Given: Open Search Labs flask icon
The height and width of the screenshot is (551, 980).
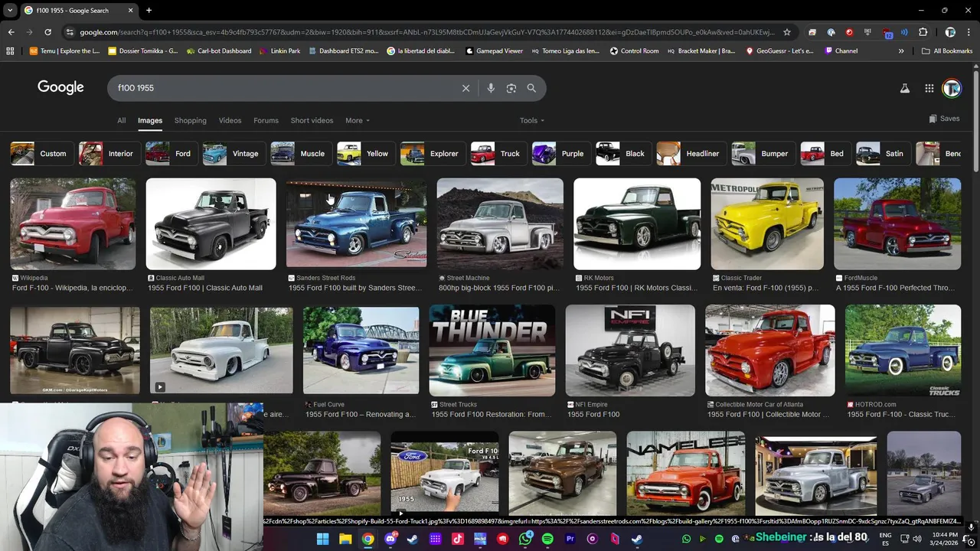Looking at the screenshot, I should 905,89.
